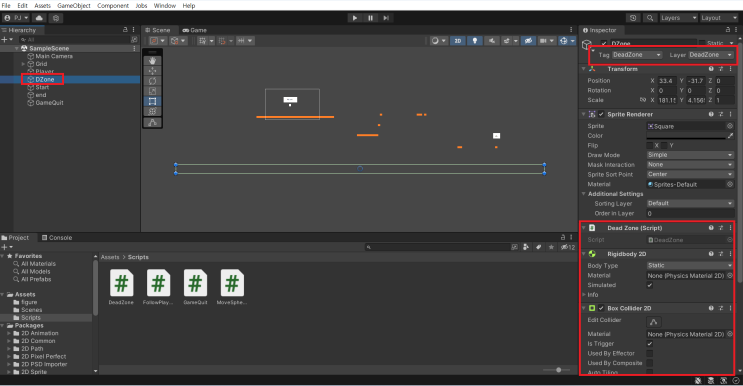Image resolution: width=743 pixels, height=386 pixels.
Task: Open DeadZone script file
Action: click(121, 287)
